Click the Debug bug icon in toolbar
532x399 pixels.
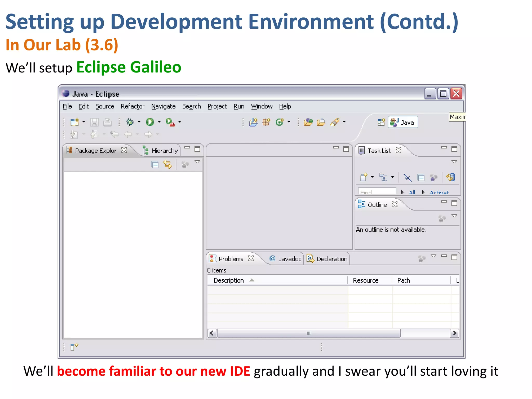130,122
